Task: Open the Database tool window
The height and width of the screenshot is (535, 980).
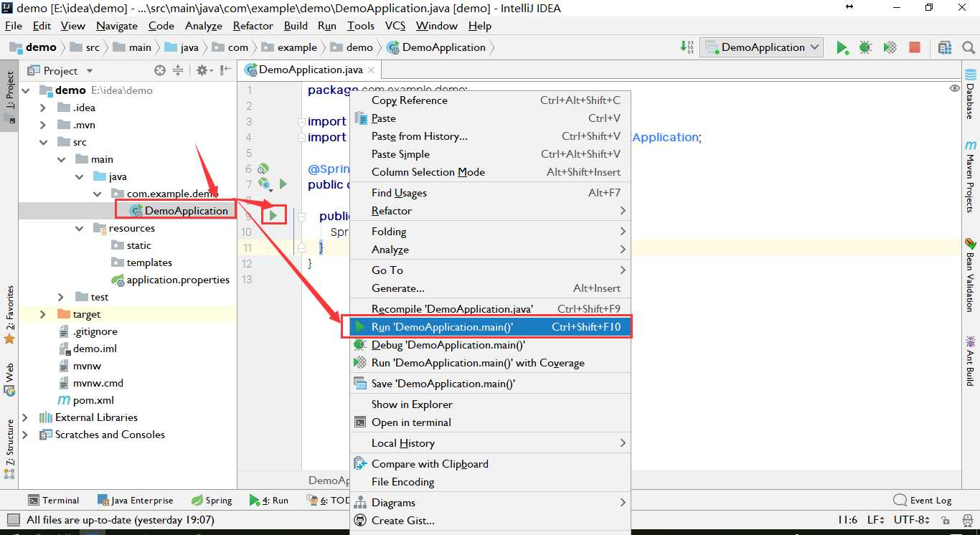Action: pyautogui.click(x=971, y=93)
